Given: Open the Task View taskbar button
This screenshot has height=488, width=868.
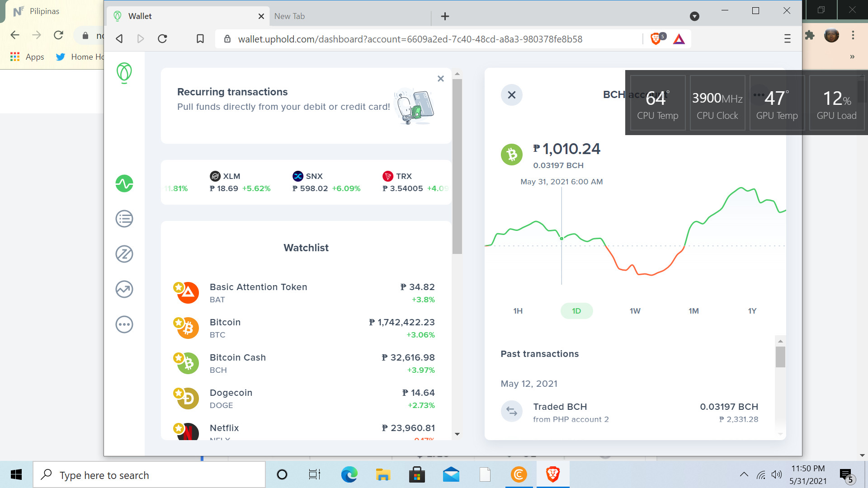Looking at the screenshot, I should coord(315,474).
